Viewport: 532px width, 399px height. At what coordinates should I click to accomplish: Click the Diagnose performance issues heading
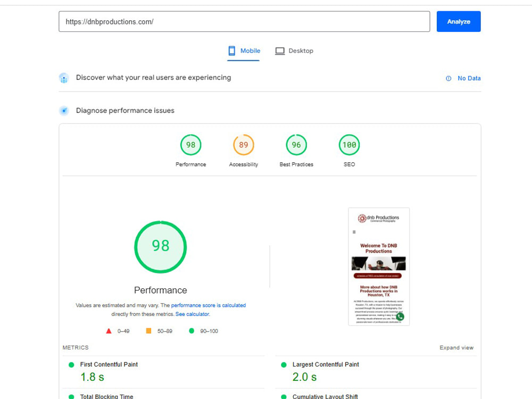click(125, 111)
